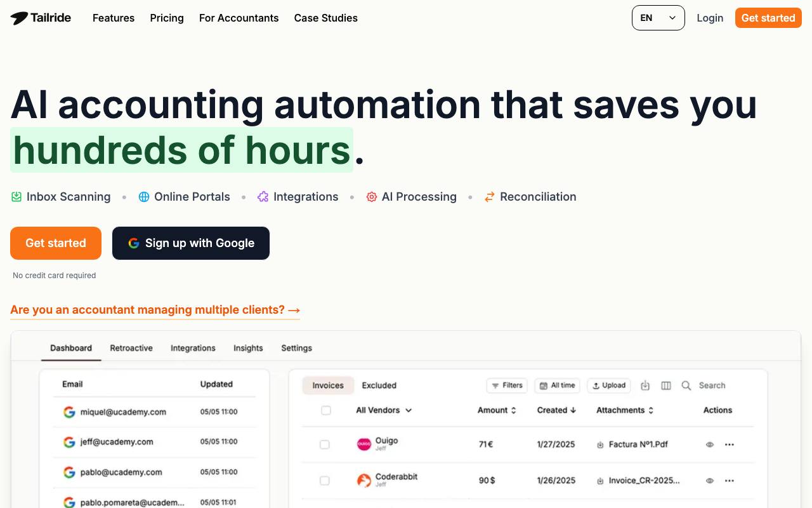Open the columns layout icon
The width and height of the screenshot is (812, 508).
click(x=666, y=385)
